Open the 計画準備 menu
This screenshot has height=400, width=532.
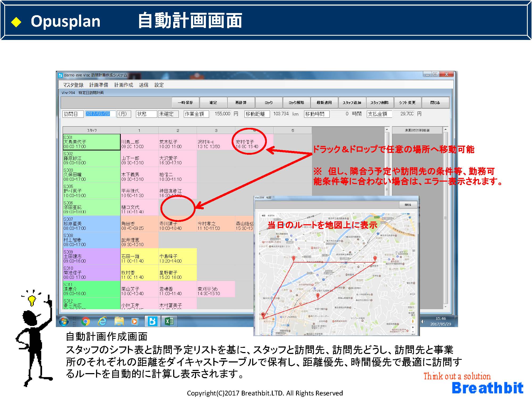99,85
